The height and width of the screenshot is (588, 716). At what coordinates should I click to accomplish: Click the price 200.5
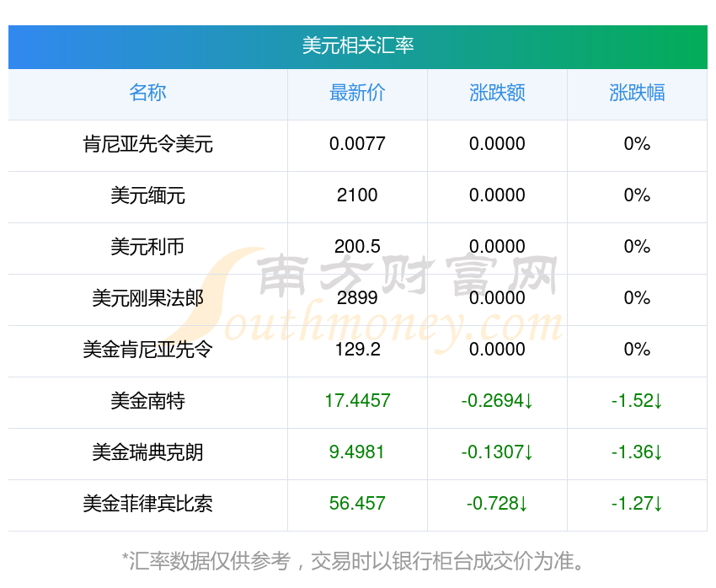[357, 247]
